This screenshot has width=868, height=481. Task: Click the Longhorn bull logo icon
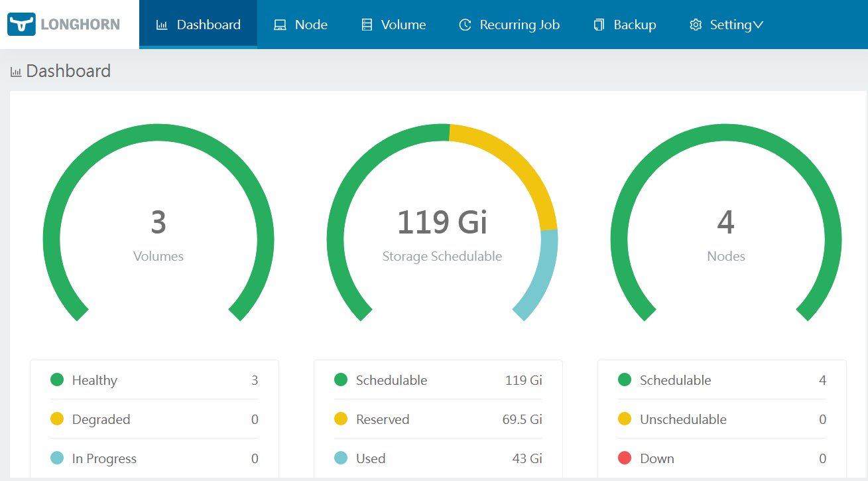tap(21, 25)
